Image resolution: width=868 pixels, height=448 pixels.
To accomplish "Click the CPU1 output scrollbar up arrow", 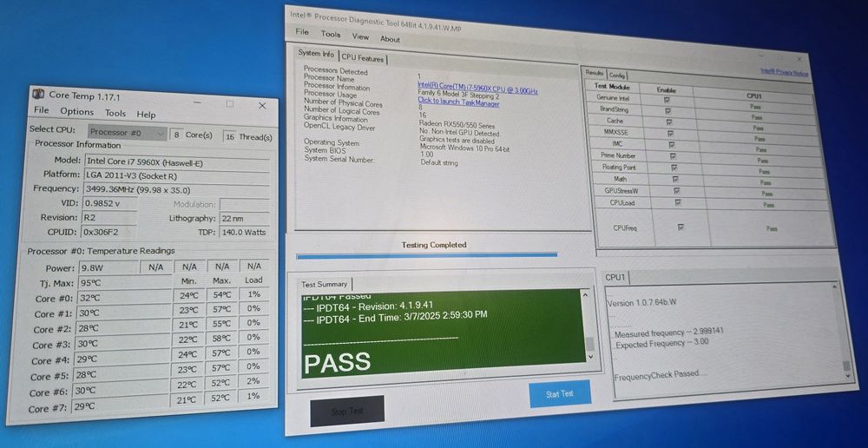I will click(x=835, y=287).
